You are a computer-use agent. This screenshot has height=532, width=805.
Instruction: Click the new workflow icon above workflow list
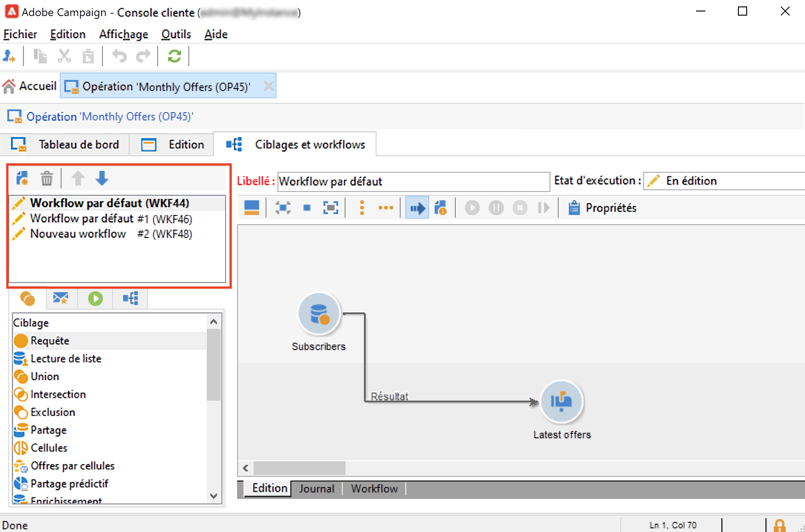pos(22,178)
